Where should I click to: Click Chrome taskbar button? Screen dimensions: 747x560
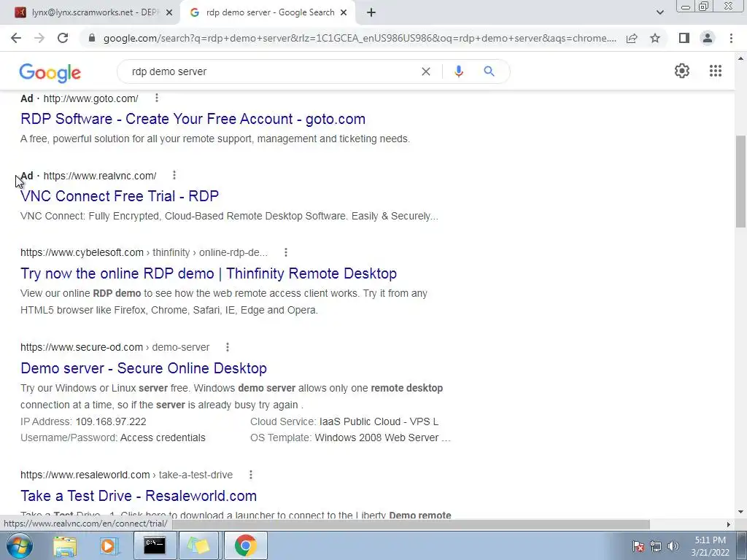click(x=245, y=545)
